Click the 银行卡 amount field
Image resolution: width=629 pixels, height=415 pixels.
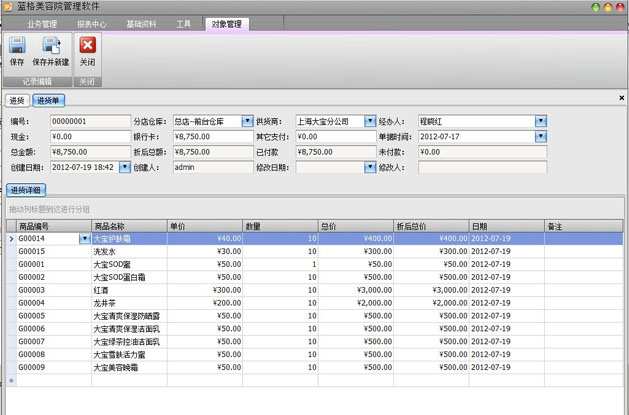[213, 137]
